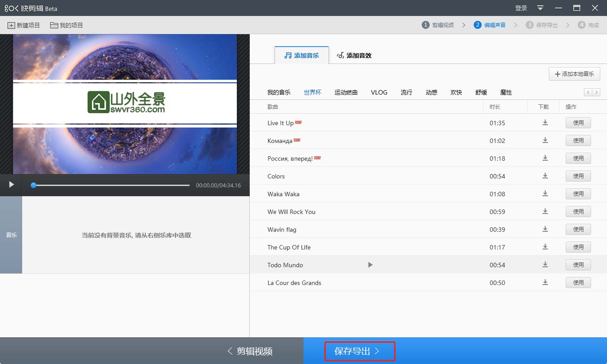
Task: Click Save and Export (保存导出) button
Action: [x=359, y=351]
